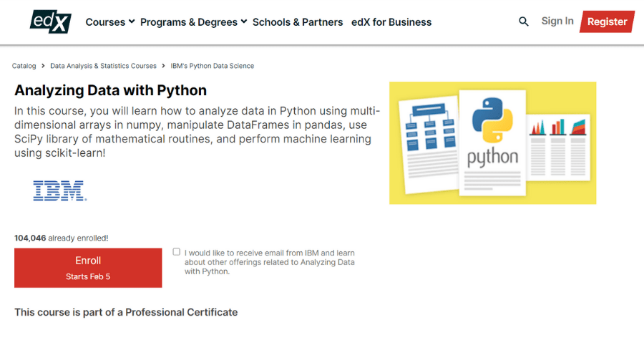
Task: Click the edX logo
Action: (51, 21)
